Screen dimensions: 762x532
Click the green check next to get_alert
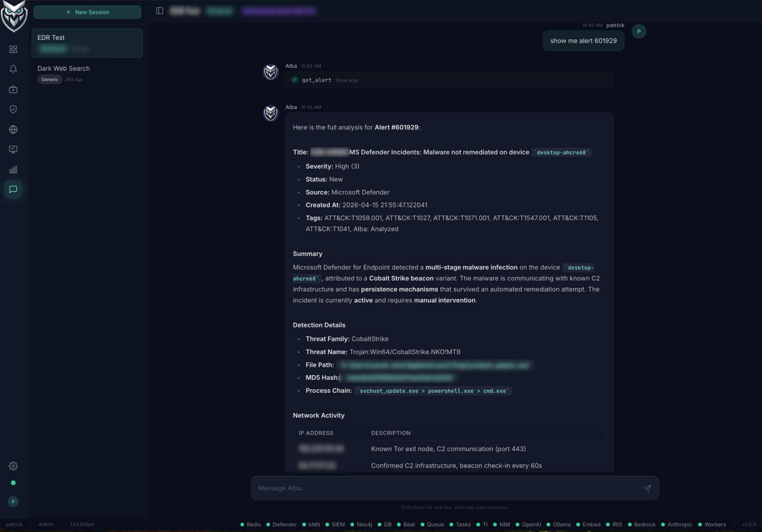coord(295,80)
